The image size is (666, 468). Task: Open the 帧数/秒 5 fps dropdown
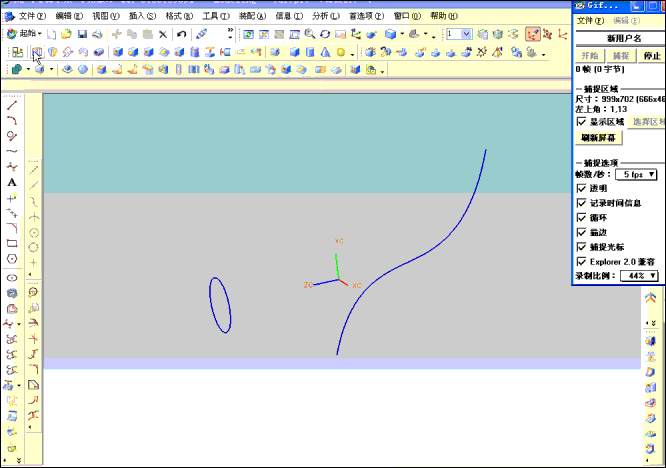[x=636, y=175]
